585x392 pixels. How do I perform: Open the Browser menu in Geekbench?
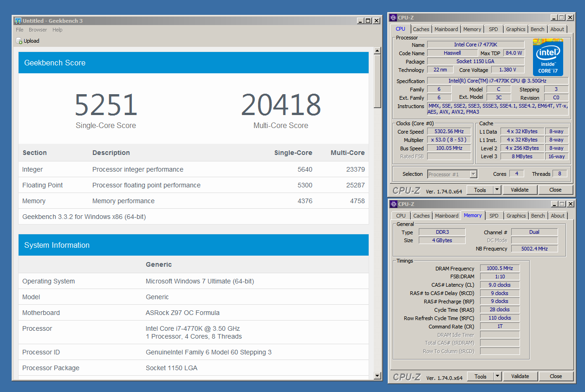coord(38,30)
